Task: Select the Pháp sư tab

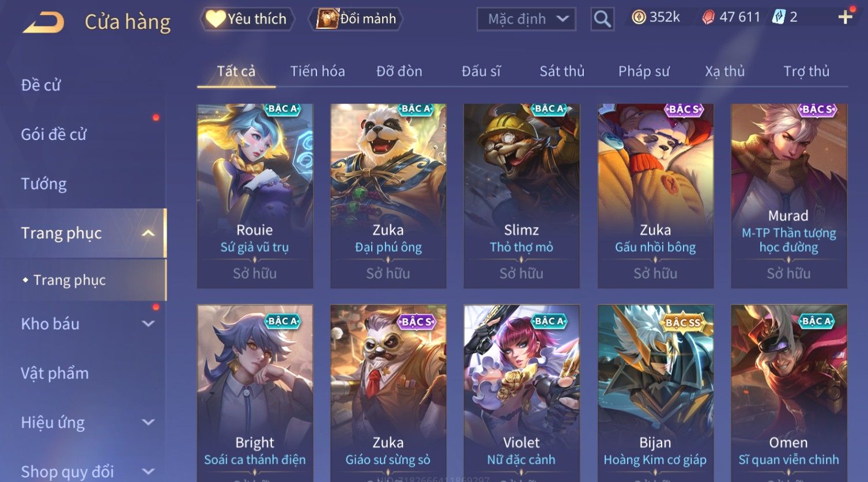Action: click(x=644, y=71)
